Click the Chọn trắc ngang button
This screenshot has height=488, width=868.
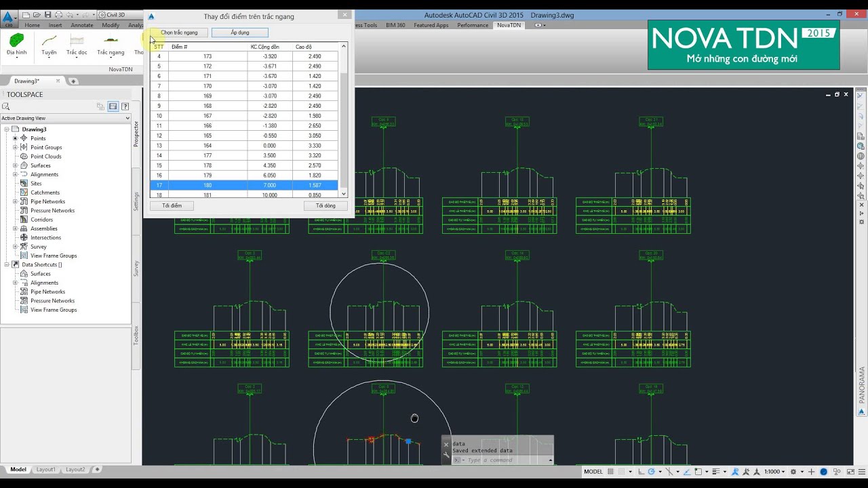coord(179,33)
